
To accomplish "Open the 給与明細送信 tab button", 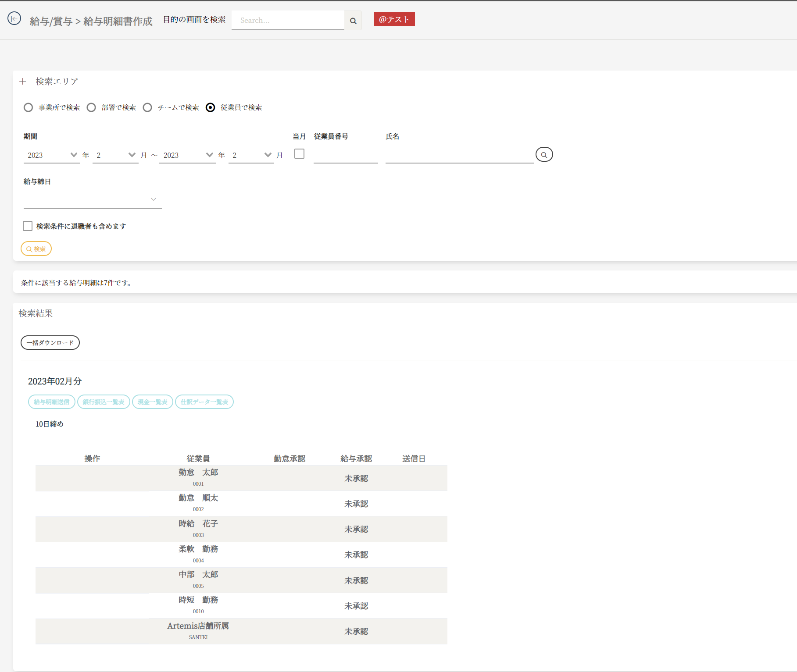I will [x=52, y=402].
